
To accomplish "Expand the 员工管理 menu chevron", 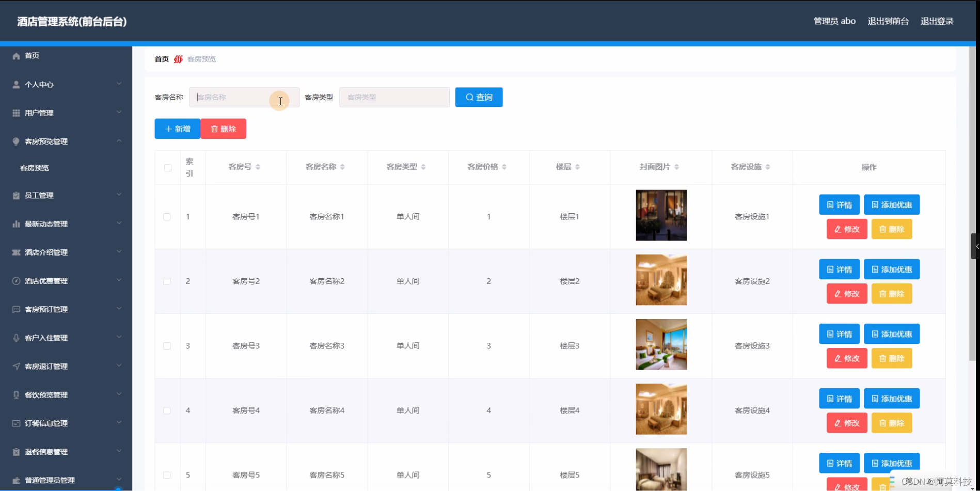I will pyautogui.click(x=119, y=195).
